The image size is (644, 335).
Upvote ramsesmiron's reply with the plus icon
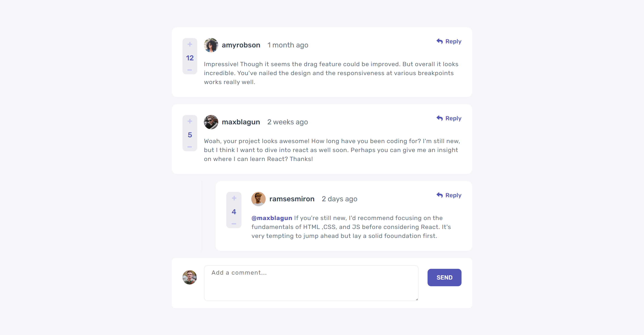click(234, 198)
